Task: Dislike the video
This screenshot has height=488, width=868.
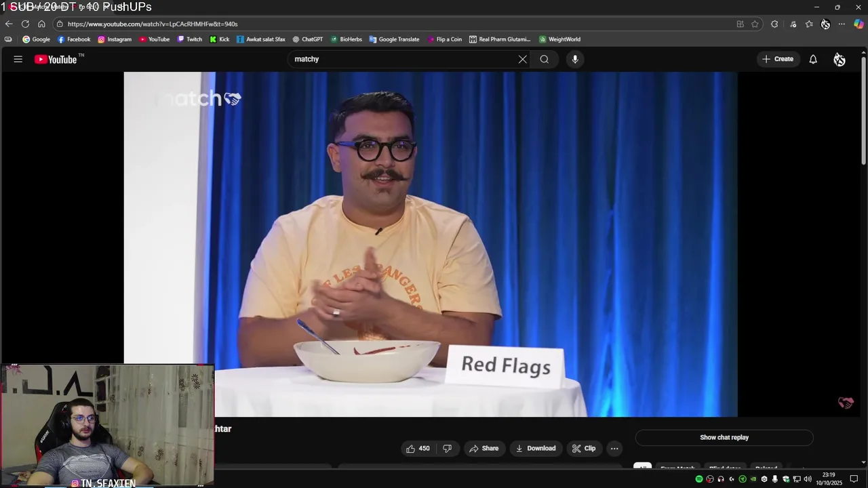Action: tap(447, 448)
